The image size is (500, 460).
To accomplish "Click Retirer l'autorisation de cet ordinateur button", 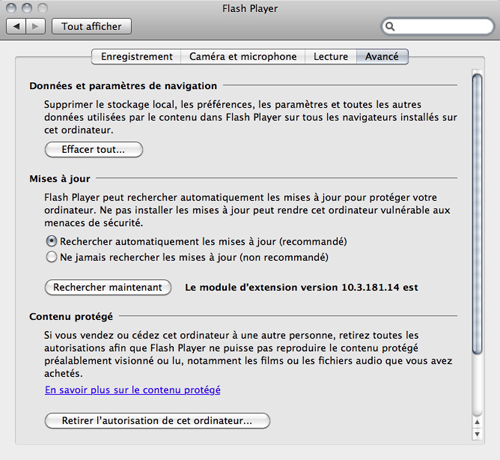I will click(x=157, y=421).
